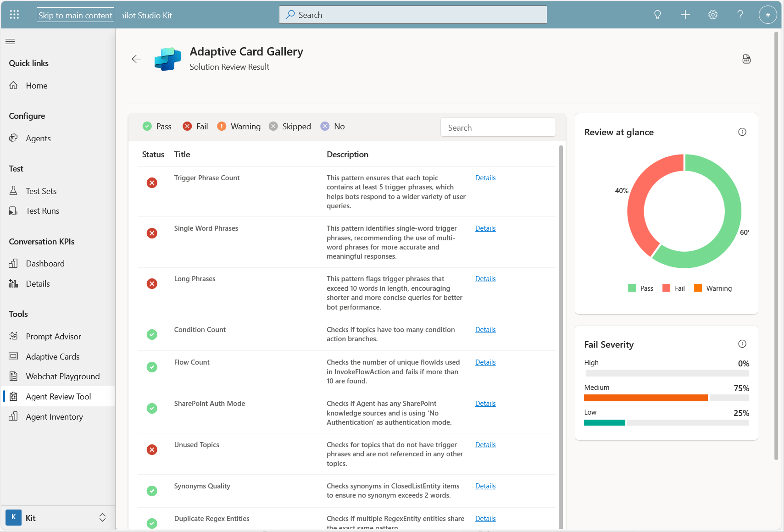Viewport: 784px width, 532px height.
Task: Go to Test Runs in sidebar
Action: [x=42, y=211]
